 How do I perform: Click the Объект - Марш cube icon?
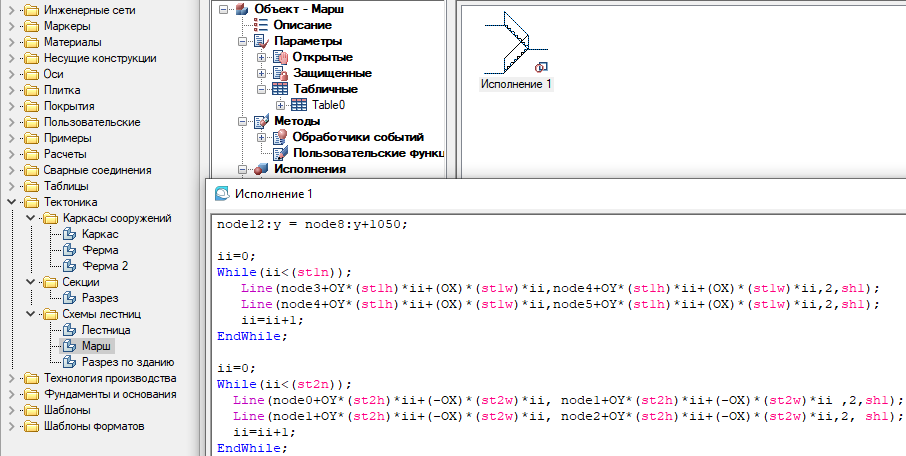click(242, 9)
